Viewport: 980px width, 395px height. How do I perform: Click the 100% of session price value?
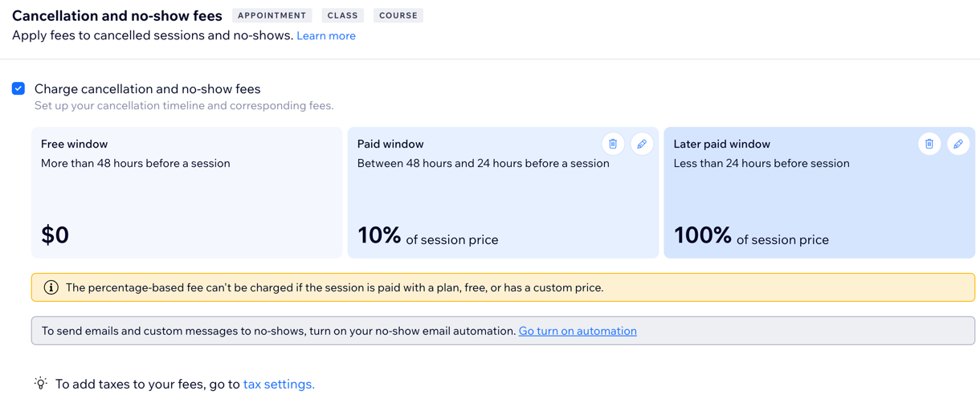pos(751,236)
